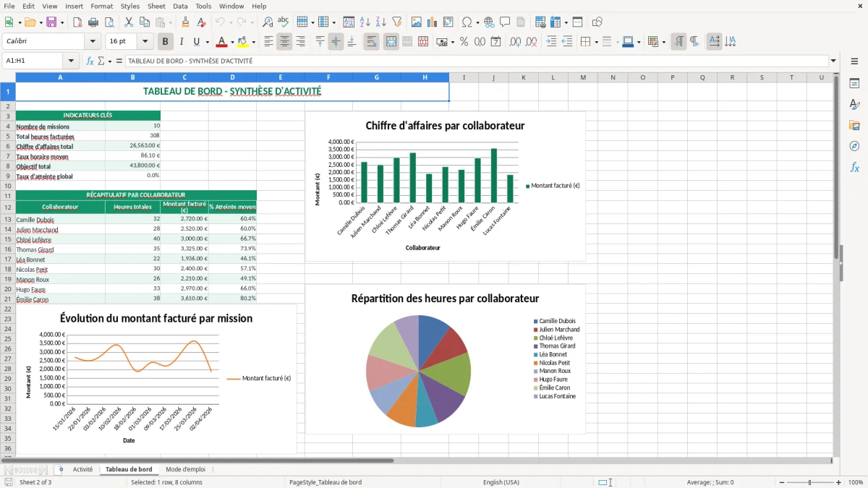Insert an image using the picture icon

417,22
